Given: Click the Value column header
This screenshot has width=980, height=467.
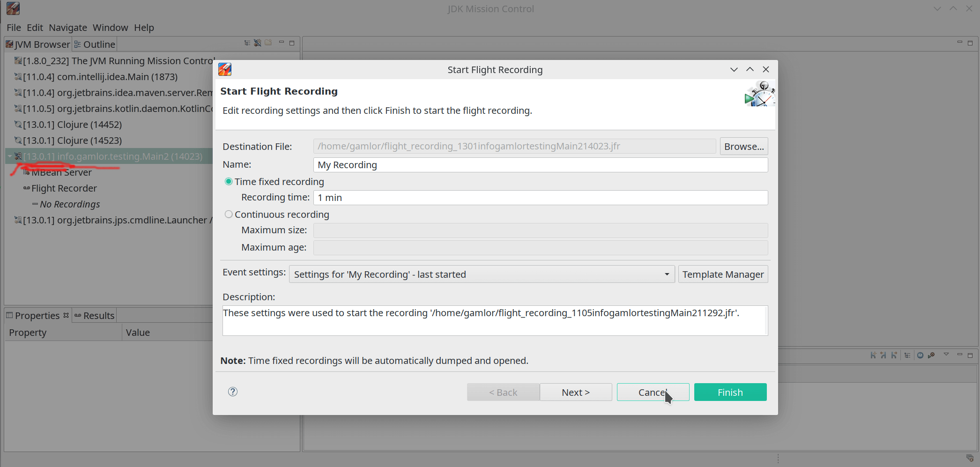Looking at the screenshot, I should [168, 332].
